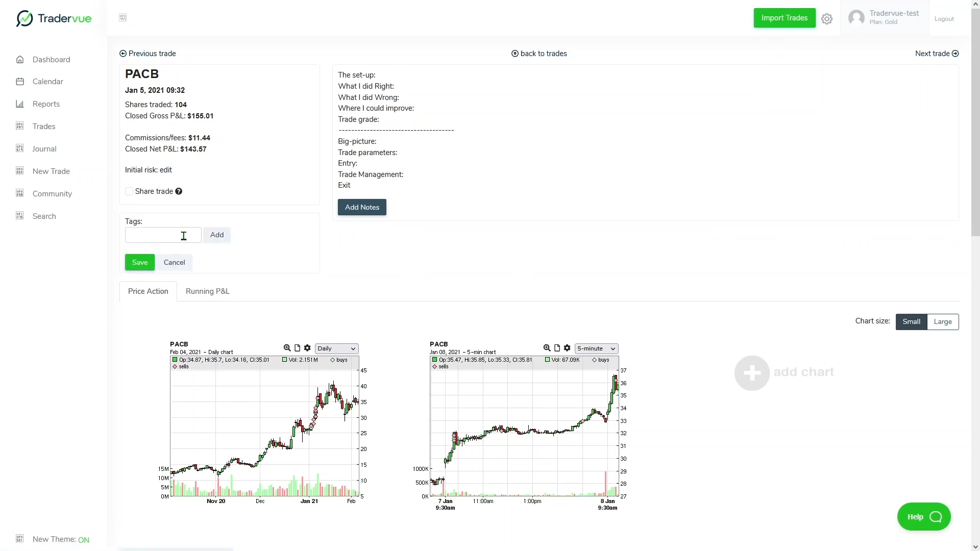The image size is (980, 551).
Task: Click the settings gear beside Import Trades
Action: 827,19
